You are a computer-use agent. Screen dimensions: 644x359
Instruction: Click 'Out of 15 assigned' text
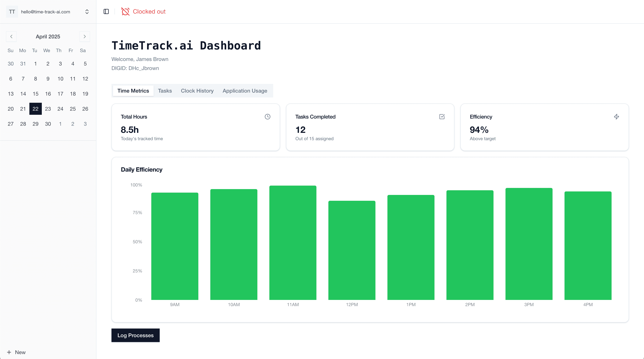(314, 139)
